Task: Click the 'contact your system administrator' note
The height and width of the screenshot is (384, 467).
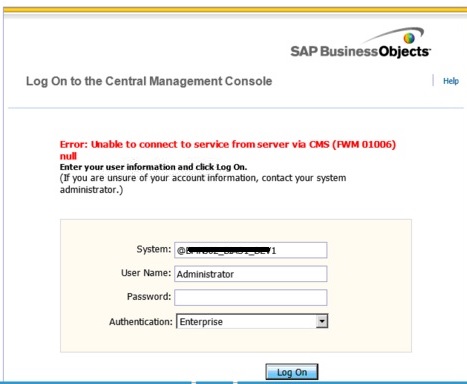Action: 203,184
